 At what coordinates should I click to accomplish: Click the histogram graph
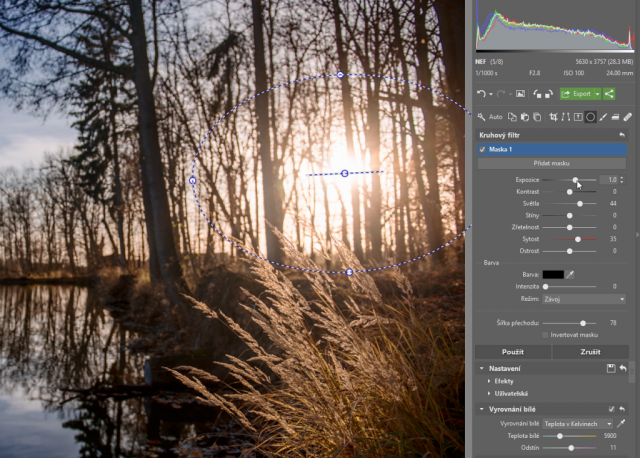555,27
